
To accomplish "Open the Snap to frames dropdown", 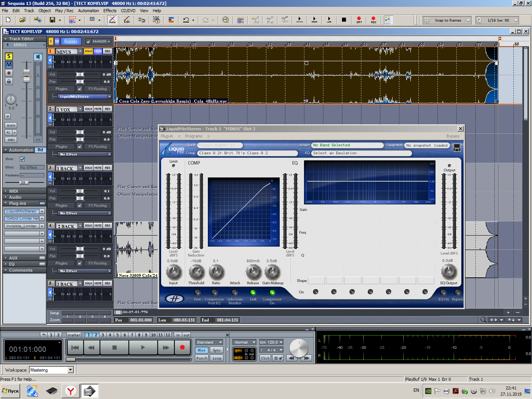I will pos(468,20).
